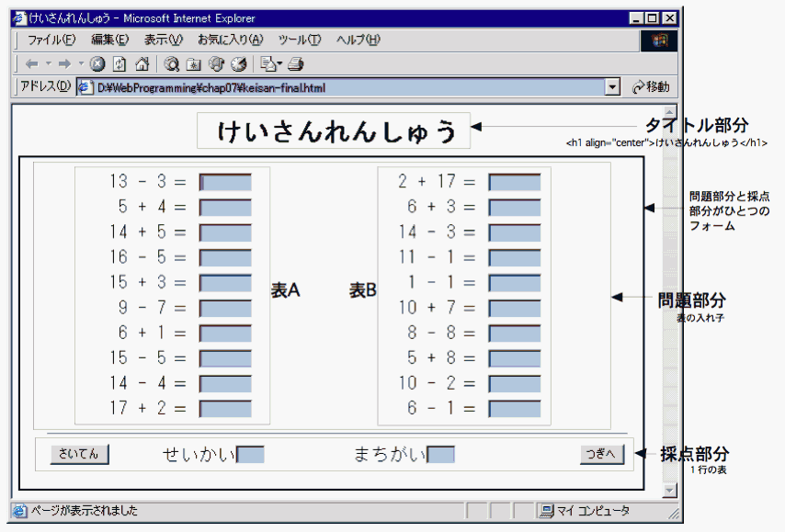Open the Search pane from the toolbar
The image size is (785, 532).
pos(171,64)
